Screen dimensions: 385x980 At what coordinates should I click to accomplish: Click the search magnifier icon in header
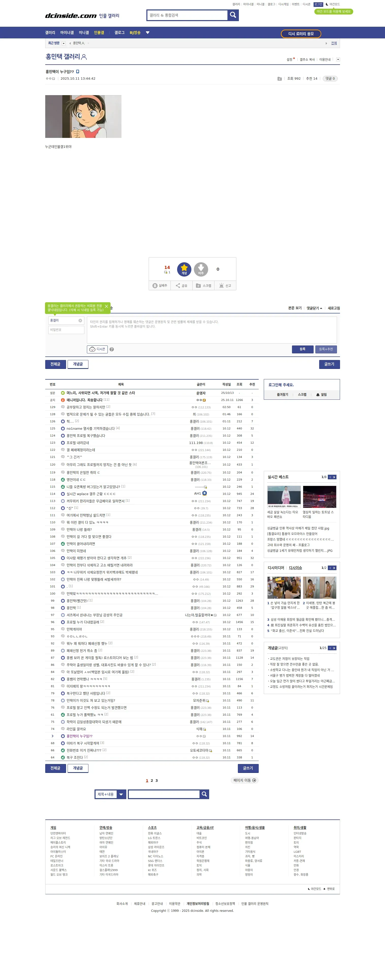click(233, 15)
